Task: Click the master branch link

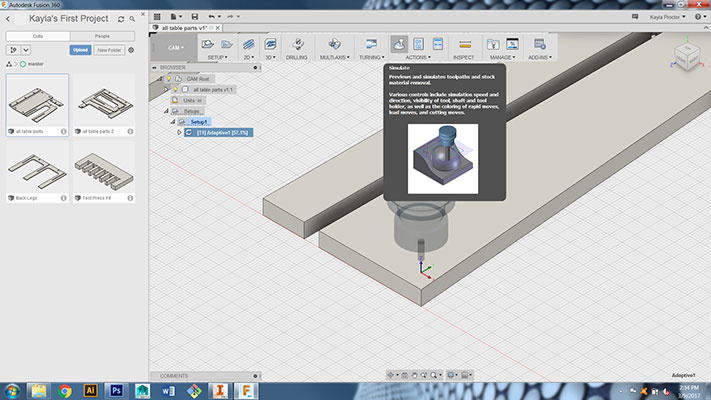Action: (35, 64)
